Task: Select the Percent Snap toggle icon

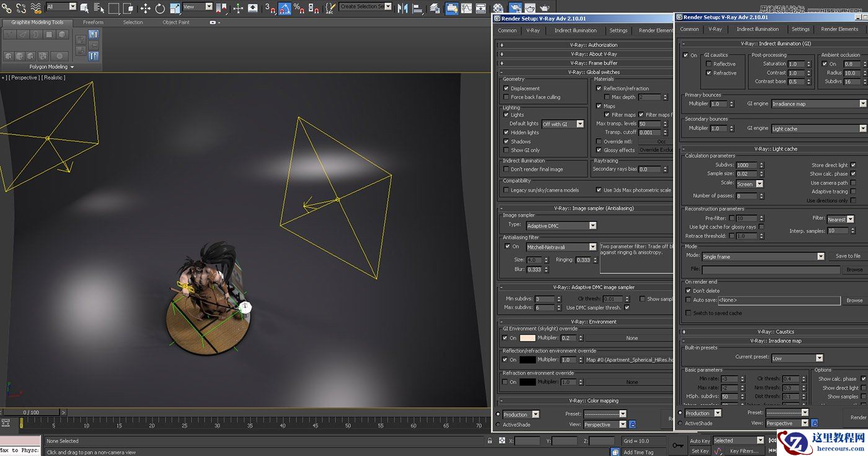Action: click(x=300, y=8)
